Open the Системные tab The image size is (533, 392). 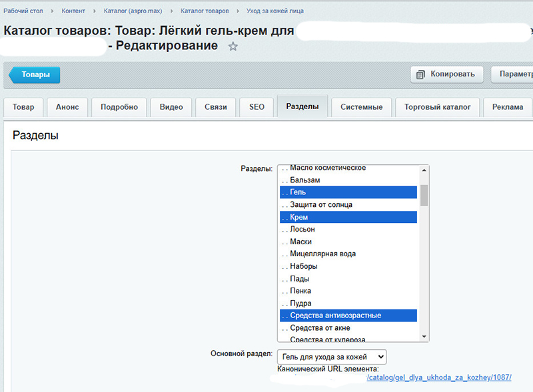[361, 107]
